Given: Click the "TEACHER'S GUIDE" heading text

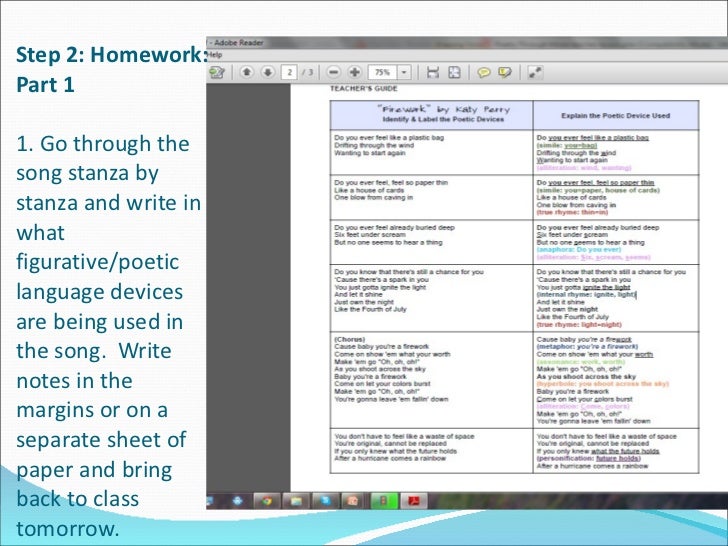Looking at the screenshot, I should click(x=364, y=89).
